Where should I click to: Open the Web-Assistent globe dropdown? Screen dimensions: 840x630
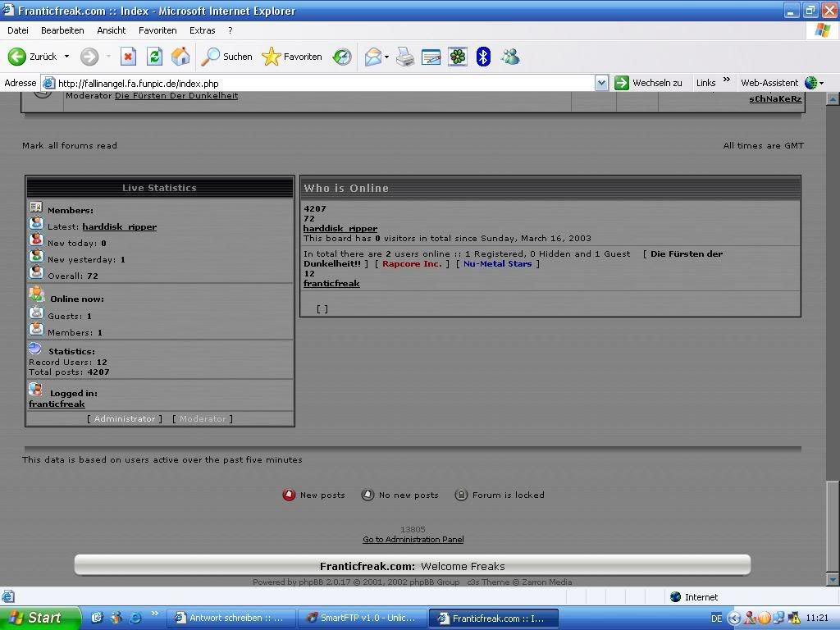point(815,83)
